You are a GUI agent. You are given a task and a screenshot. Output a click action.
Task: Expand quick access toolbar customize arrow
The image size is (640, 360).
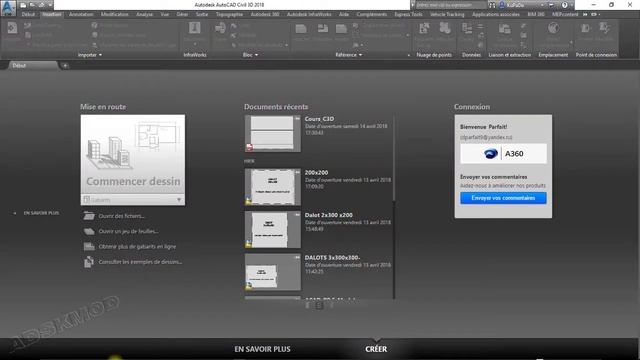coord(51,5)
